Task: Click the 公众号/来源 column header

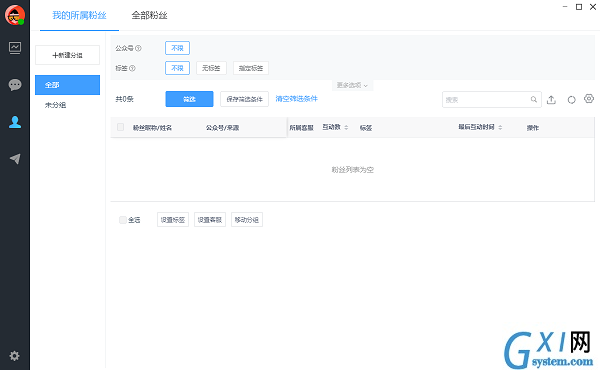Action: click(x=222, y=128)
